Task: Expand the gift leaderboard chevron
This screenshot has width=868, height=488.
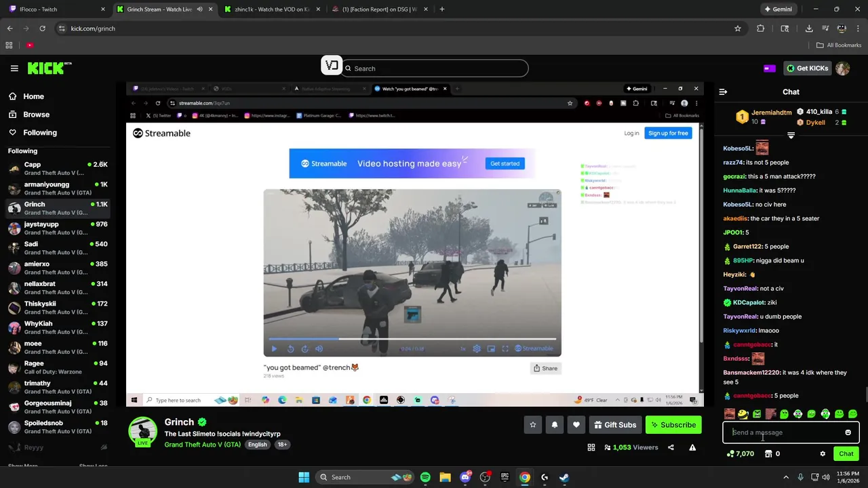Action: coord(791,136)
